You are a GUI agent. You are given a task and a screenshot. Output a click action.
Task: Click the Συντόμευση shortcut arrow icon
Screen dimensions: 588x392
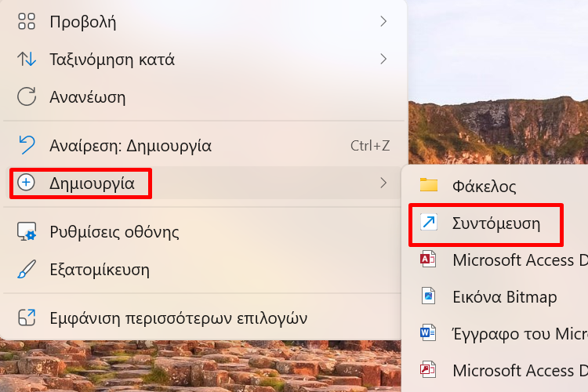click(429, 222)
